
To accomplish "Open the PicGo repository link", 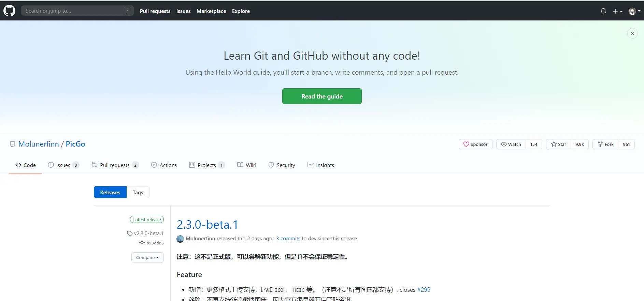I will (x=75, y=144).
